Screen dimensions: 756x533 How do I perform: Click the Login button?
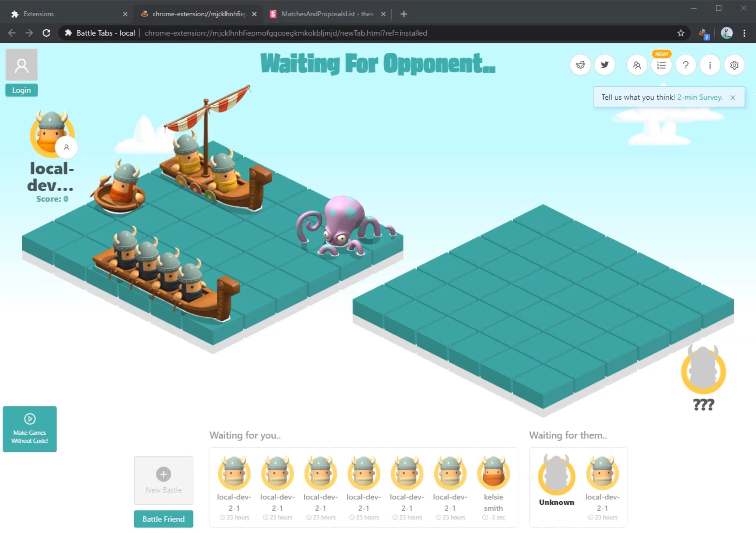[21, 90]
